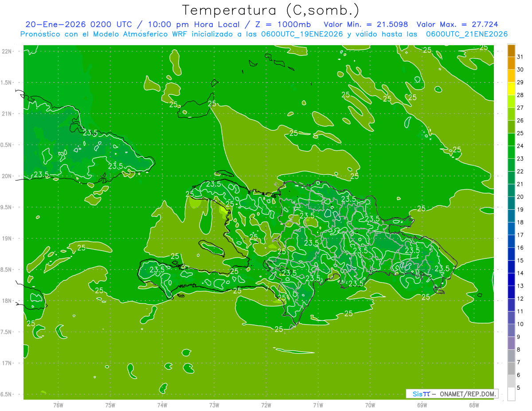Image resolution: width=532 pixels, height=411 pixels.
Task: Click the 72W longitude axis label
Action: coord(266,405)
